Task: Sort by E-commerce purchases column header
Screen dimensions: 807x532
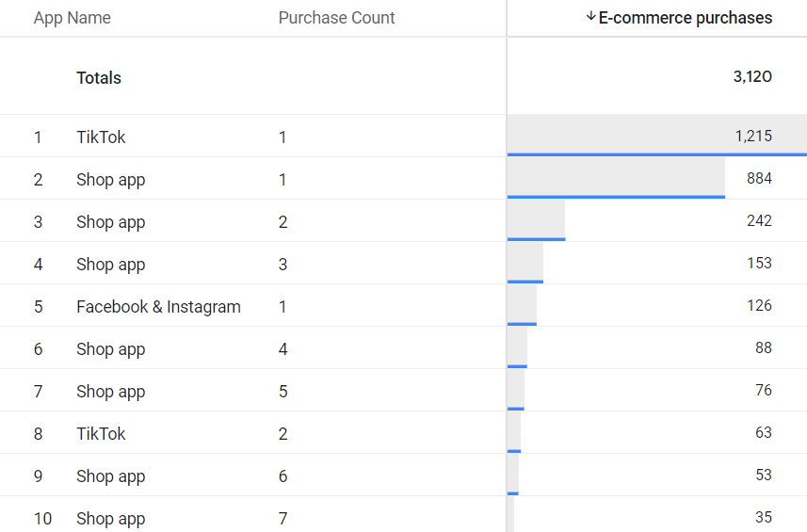Action: tap(685, 18)
